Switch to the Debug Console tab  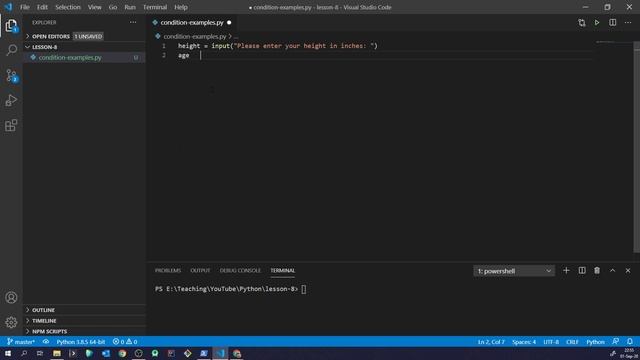(x=240, y=271)
